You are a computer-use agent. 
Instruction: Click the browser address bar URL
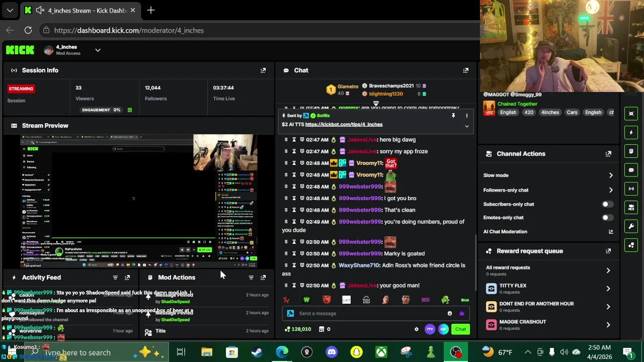(x=129, y=31)
